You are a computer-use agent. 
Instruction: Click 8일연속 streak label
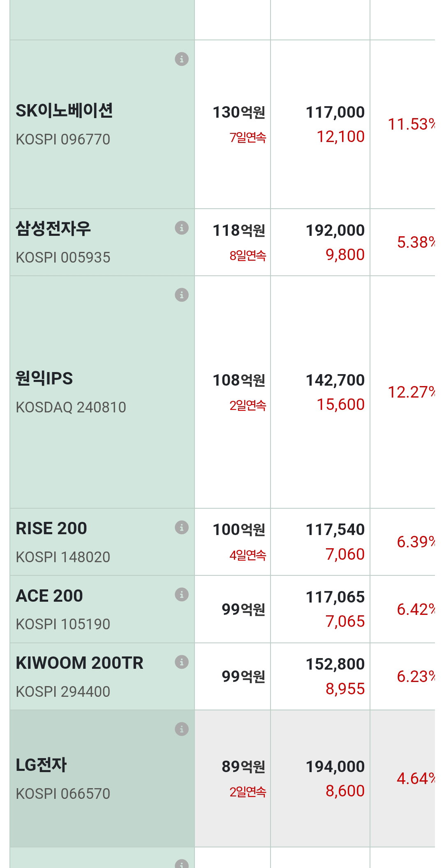(x=248, y=256)
